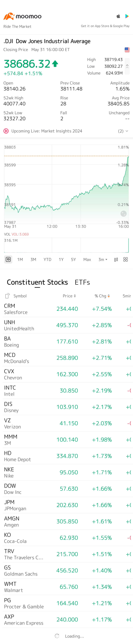Open the candlestick chart settings icon
Screen dimensions: 133x644
click(x=116, y=259)
